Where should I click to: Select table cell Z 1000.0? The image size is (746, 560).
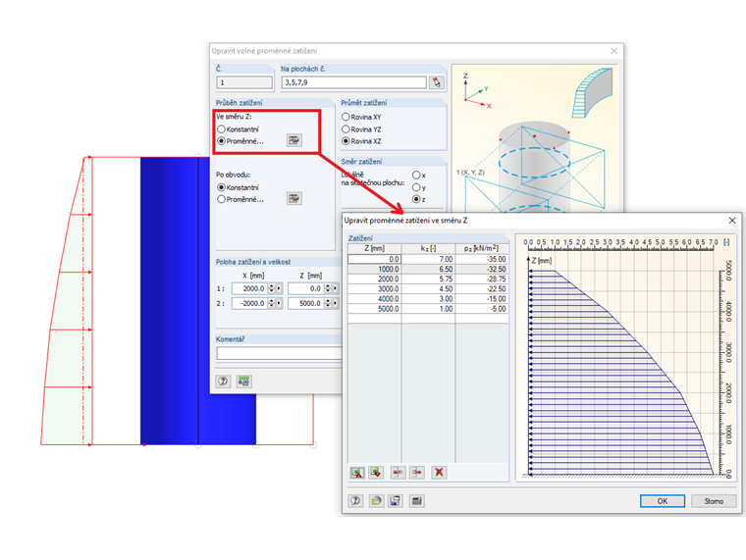[x=375, y=269]
